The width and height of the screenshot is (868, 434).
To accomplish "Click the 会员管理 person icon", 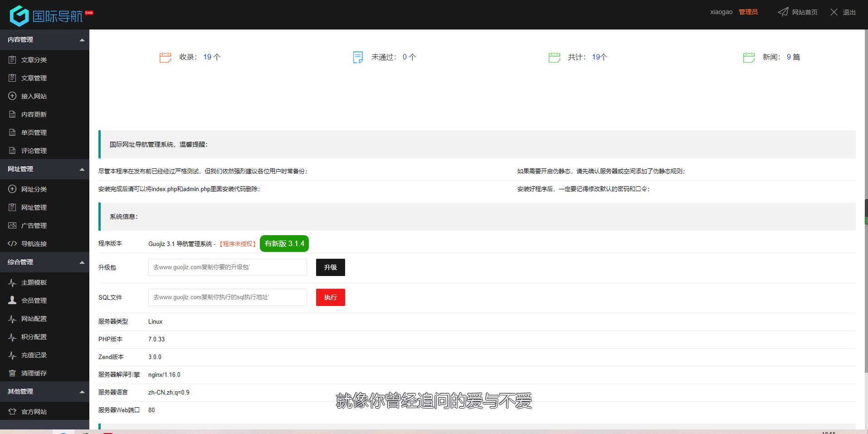I will [12, 300].
